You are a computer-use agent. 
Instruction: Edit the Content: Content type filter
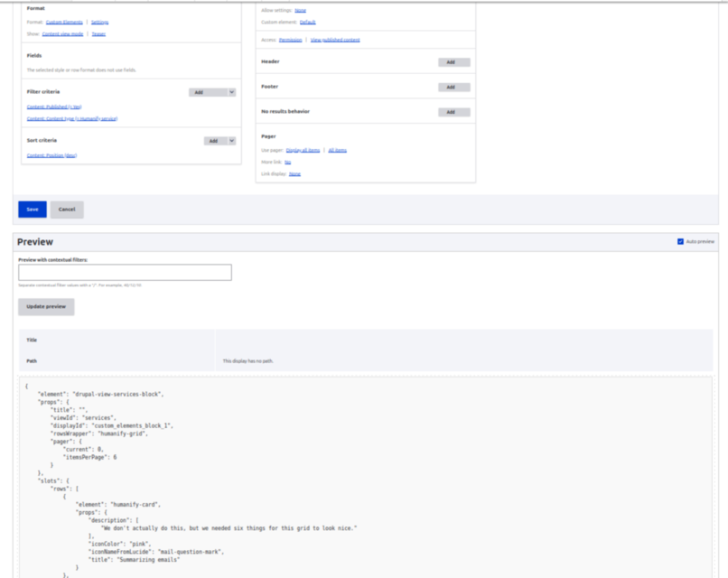pyautogui.click(x=72, y=118)
